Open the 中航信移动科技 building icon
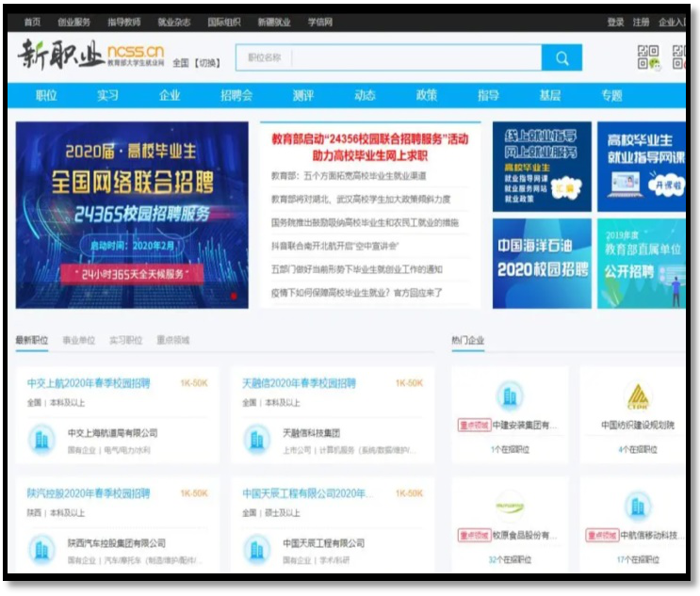The image size is (700, 596). 638,507
